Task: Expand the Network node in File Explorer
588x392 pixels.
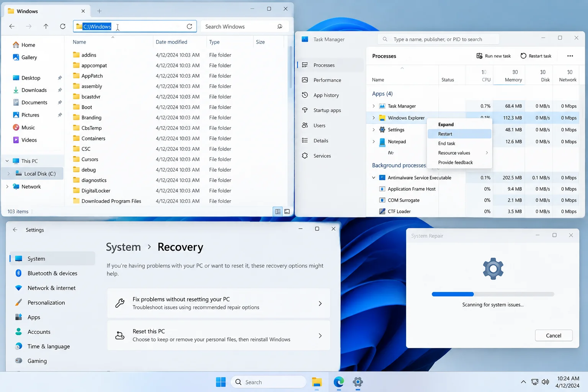Action: coord(7,186)
